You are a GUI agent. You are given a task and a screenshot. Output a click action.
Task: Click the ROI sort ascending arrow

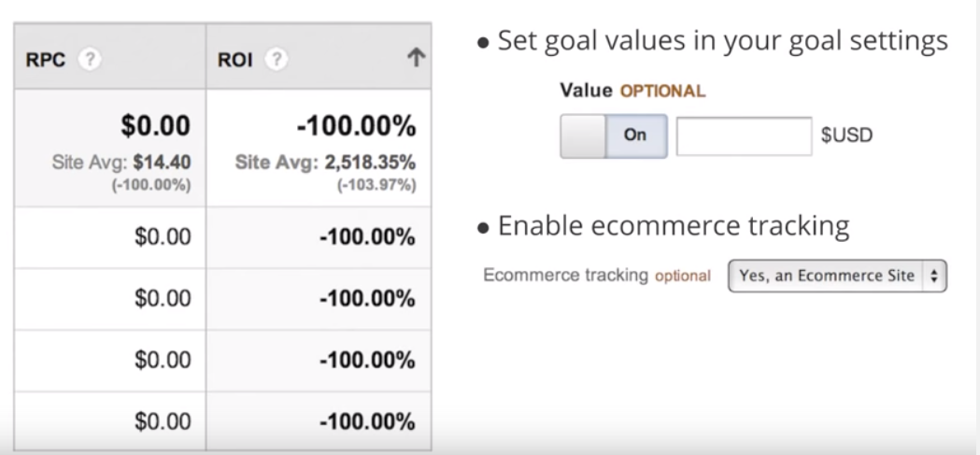[416, 58]
